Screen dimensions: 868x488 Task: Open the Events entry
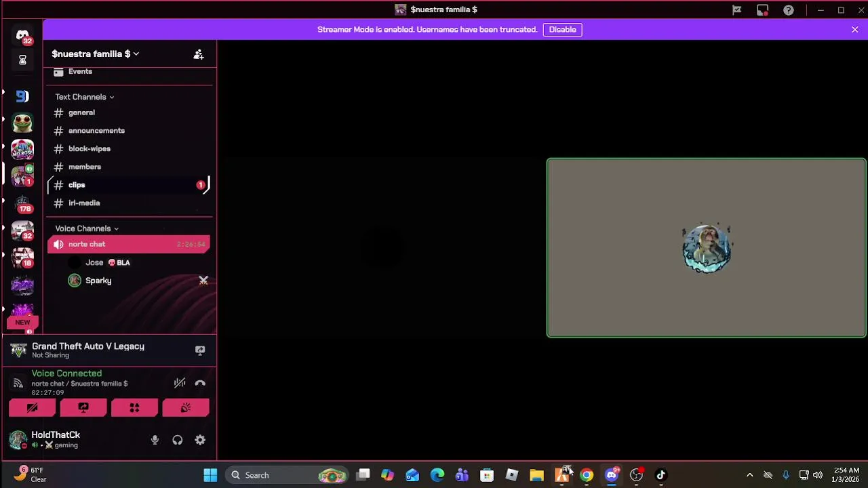[x=80, y=71]
